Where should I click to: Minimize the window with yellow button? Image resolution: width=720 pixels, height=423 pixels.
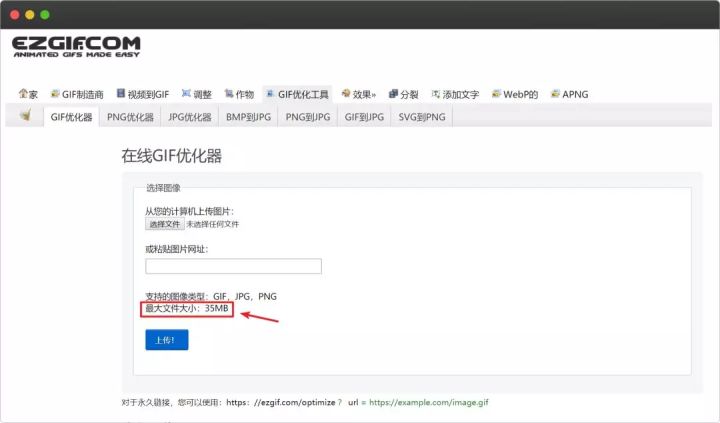30,15
